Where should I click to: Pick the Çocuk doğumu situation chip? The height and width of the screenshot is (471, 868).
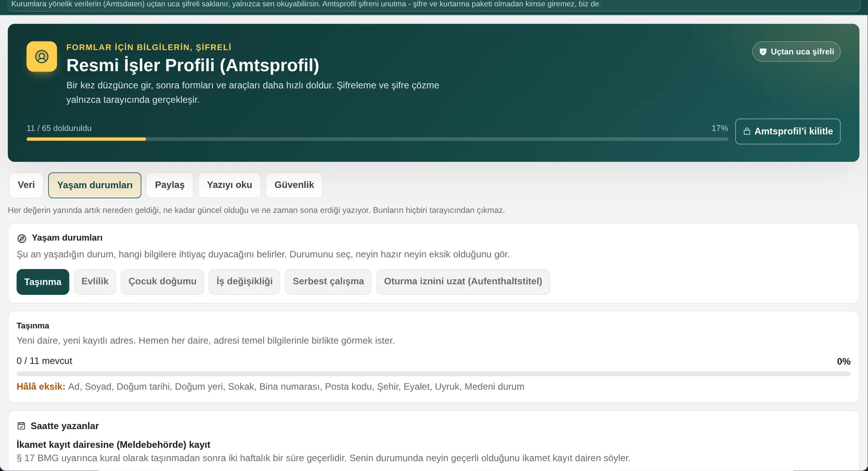click(163, 282)
